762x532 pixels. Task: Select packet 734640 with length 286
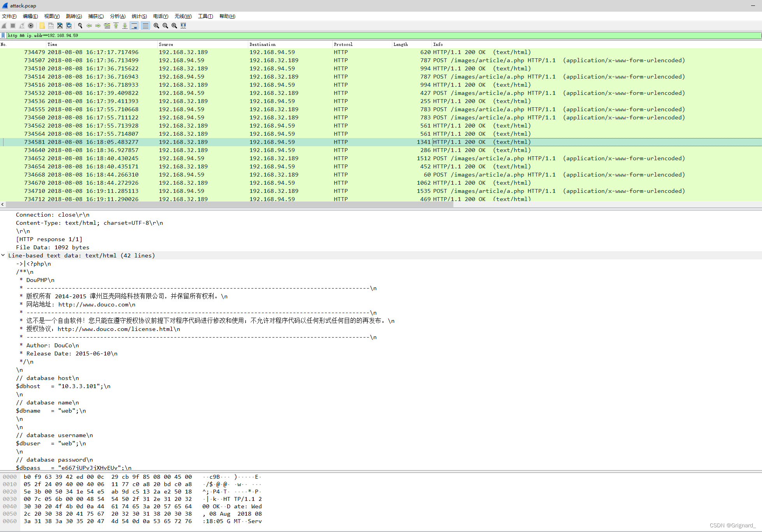pyautogui.click(x=381, y=150)
